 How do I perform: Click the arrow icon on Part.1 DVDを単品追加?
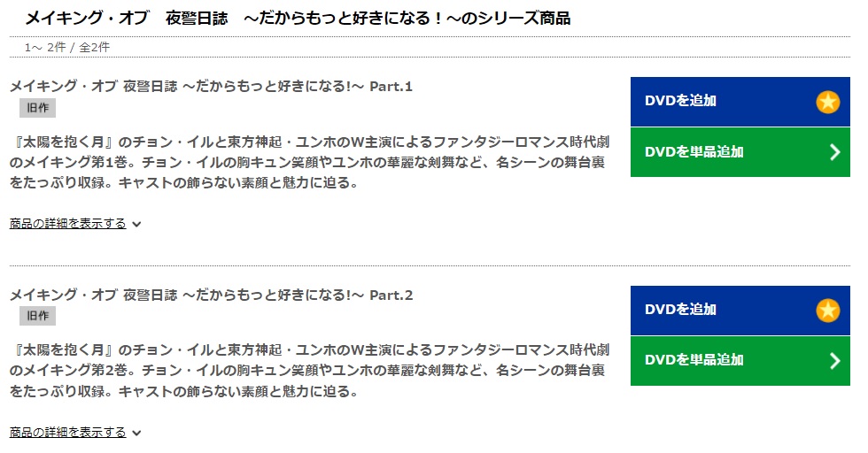835,152
